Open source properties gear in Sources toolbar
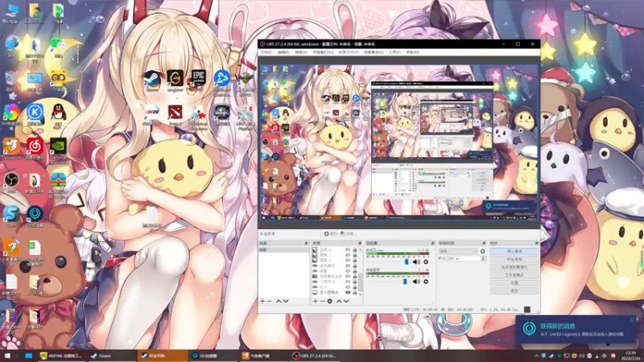The image size is (644, 362). click(330, 301)
